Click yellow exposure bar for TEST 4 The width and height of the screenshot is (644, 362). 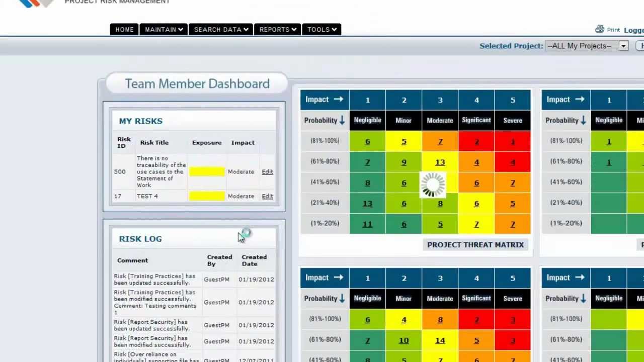(x=207, y=196)
